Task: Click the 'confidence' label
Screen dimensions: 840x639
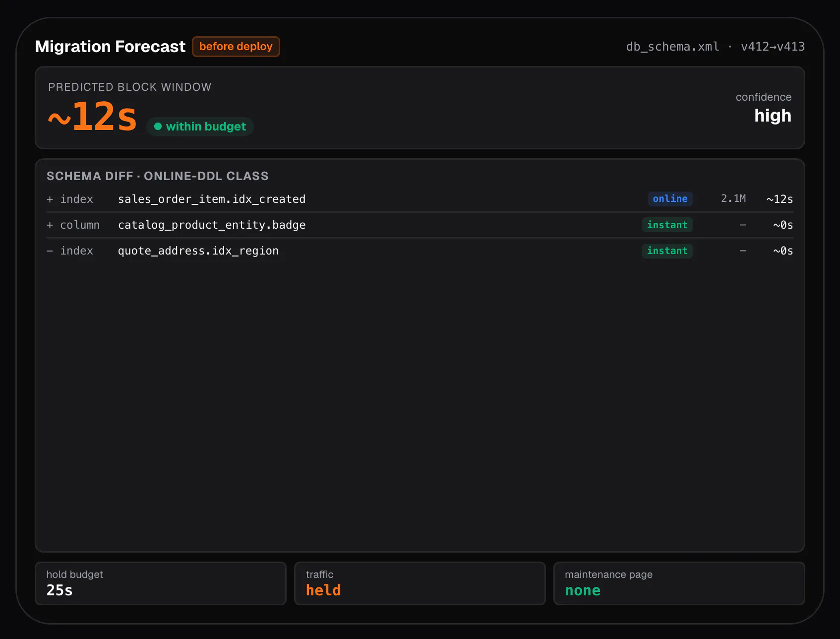Action: click(x=763, y=97)
